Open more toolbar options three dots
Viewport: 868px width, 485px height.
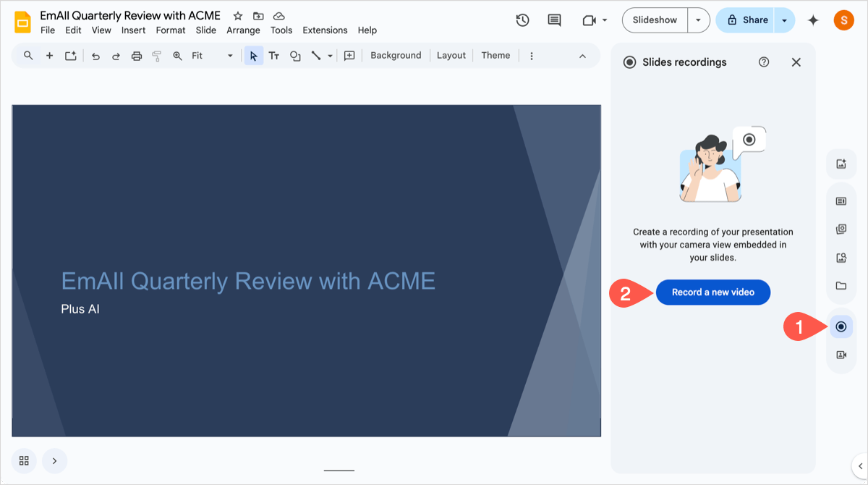pos(532,56)
